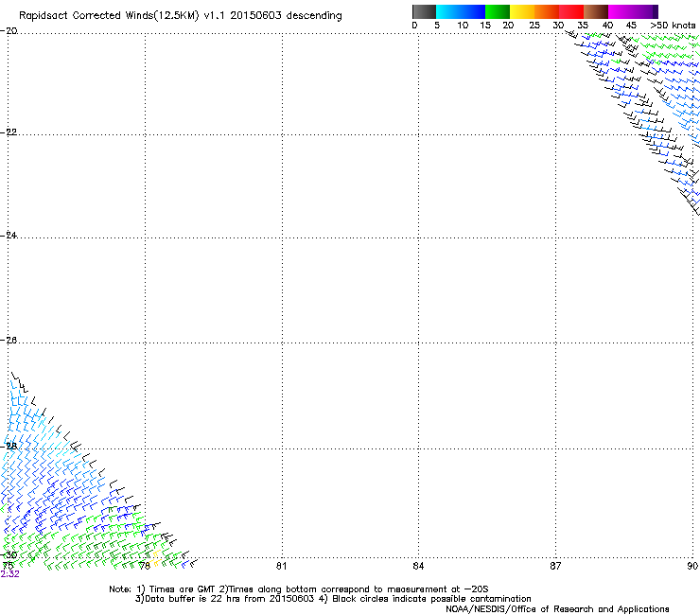Click the 90 longitude axis label

pyautogui.click(x=692, y=566)
